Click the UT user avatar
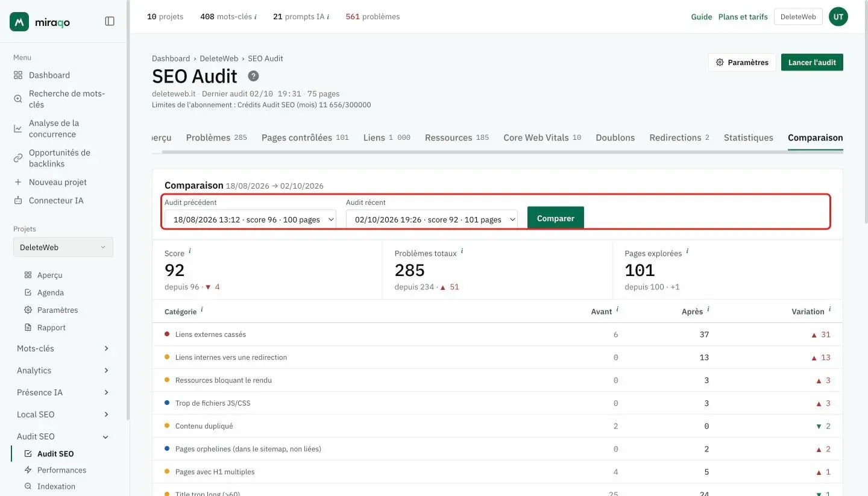 (838, 17)
